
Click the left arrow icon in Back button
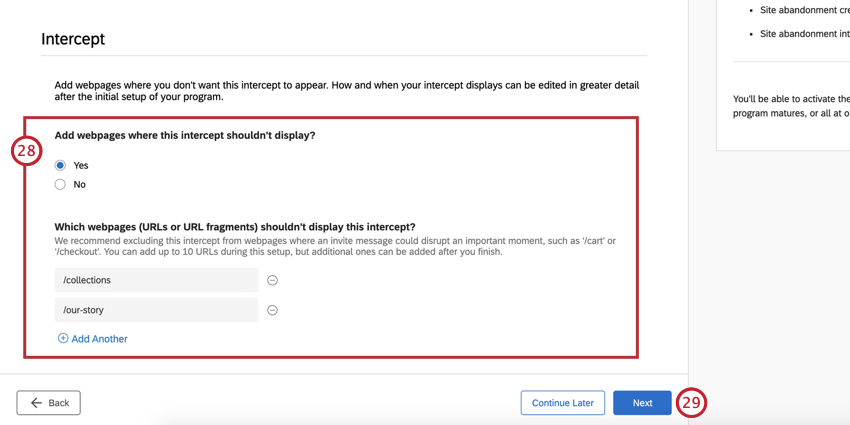36,403
